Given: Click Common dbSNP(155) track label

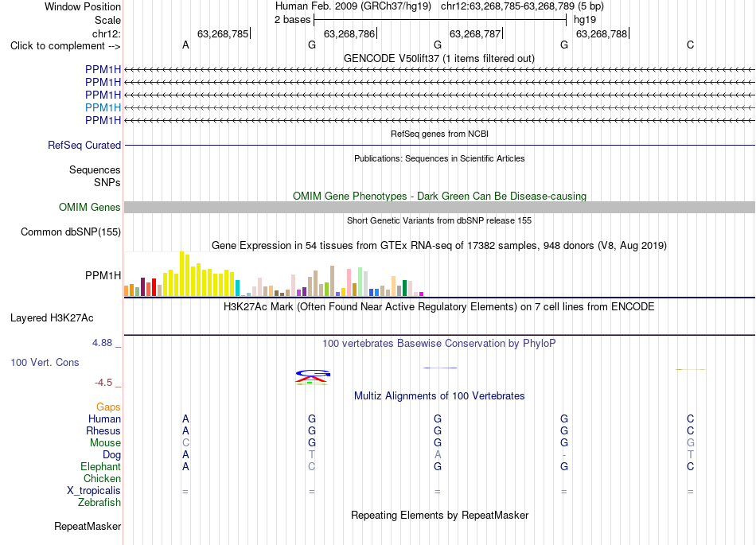Looking at the screenshot, I should point(71,232).
